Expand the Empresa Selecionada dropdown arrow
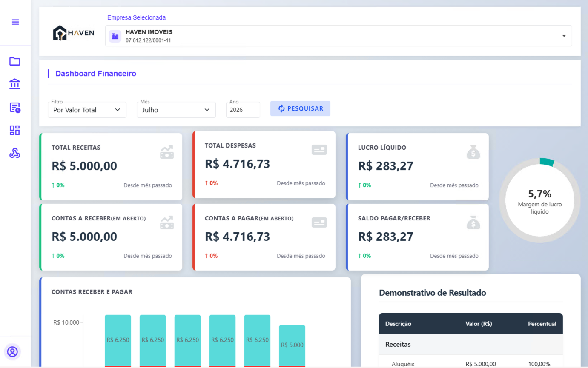The image size is (588, 368). [564, 36]
